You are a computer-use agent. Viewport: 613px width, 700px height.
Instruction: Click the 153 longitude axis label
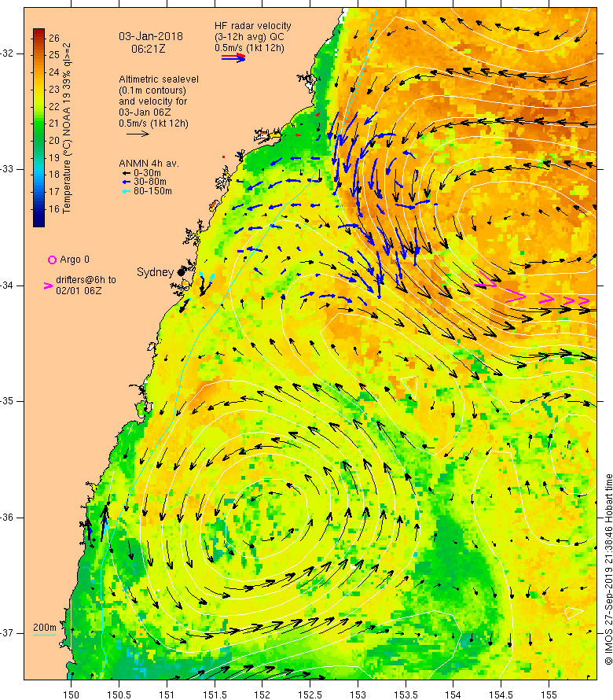358,694
